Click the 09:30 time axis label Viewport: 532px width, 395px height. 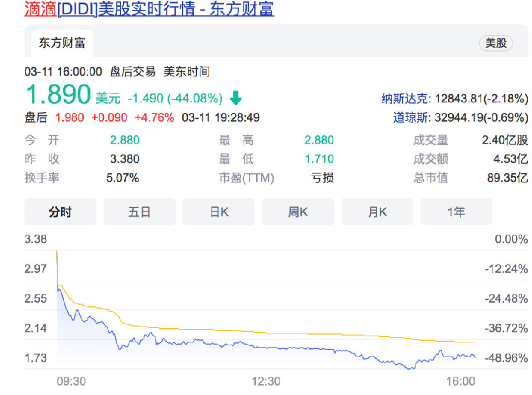(x=72, y=381)
